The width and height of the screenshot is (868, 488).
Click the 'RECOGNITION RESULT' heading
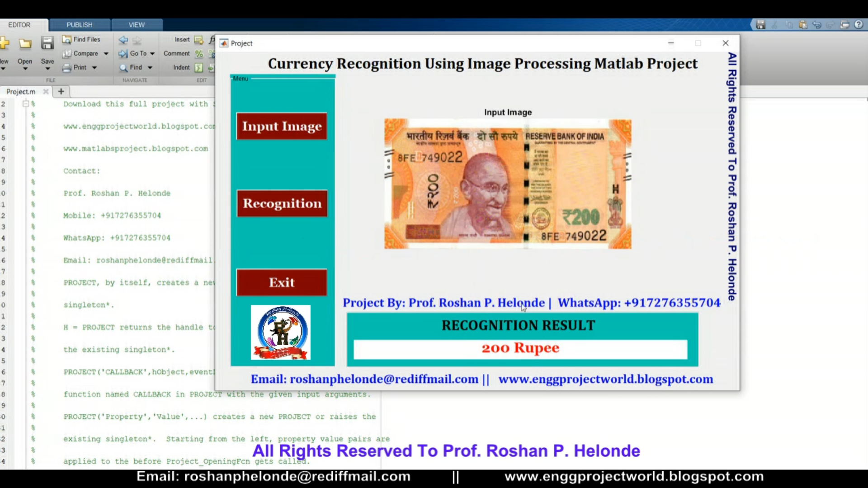coord(519,325)
